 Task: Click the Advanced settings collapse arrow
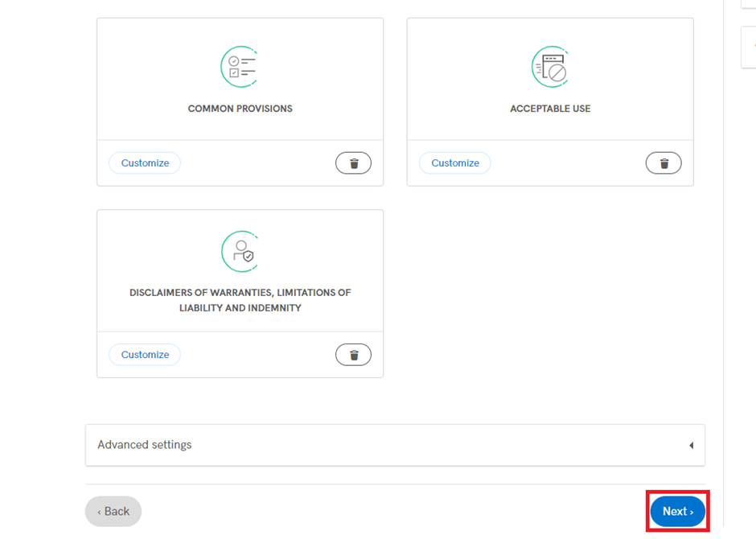(692, 445)
